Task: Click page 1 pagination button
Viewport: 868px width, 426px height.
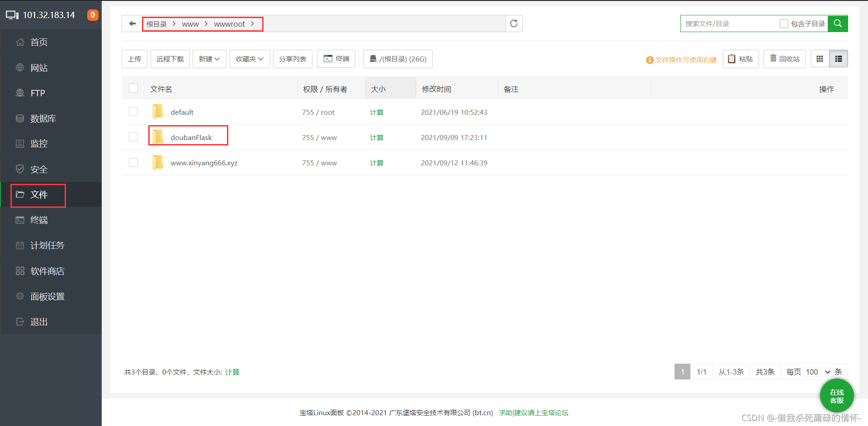Action: coord(682,372)
